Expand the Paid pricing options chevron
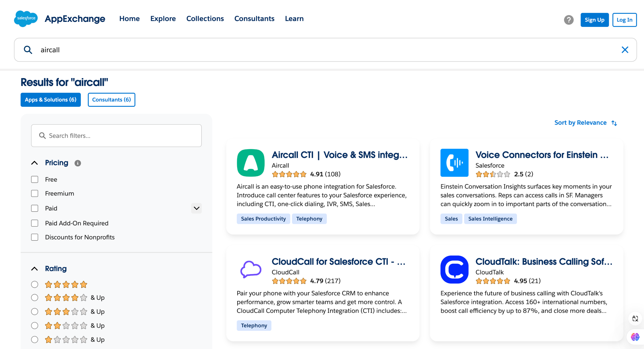The width and height of the screenshot is (644, 349). point(196,208)
